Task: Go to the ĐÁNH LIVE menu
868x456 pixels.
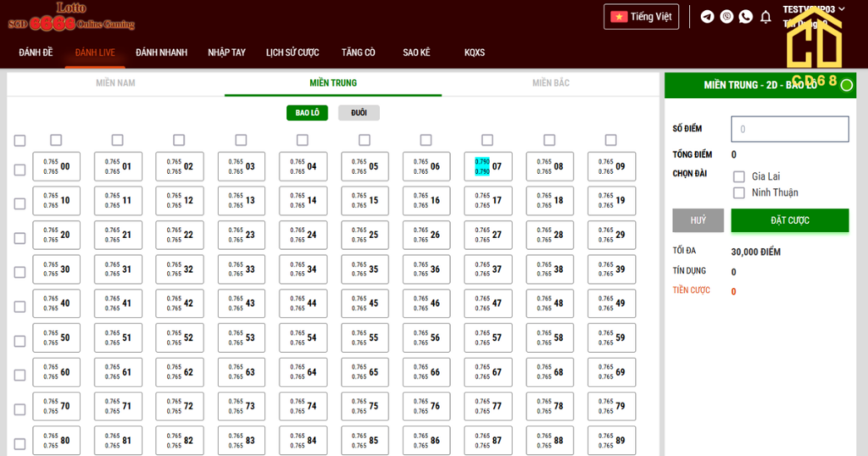Action: (x=95, y=53)
